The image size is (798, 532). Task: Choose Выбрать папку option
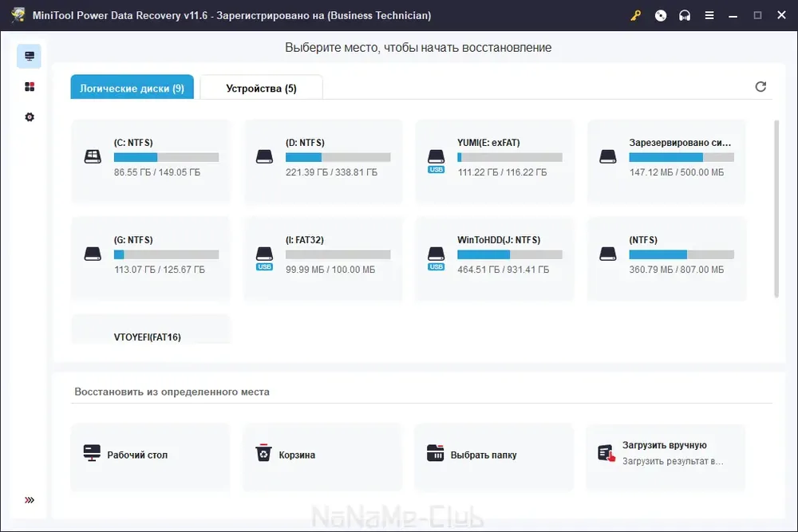tap(494, 456)
